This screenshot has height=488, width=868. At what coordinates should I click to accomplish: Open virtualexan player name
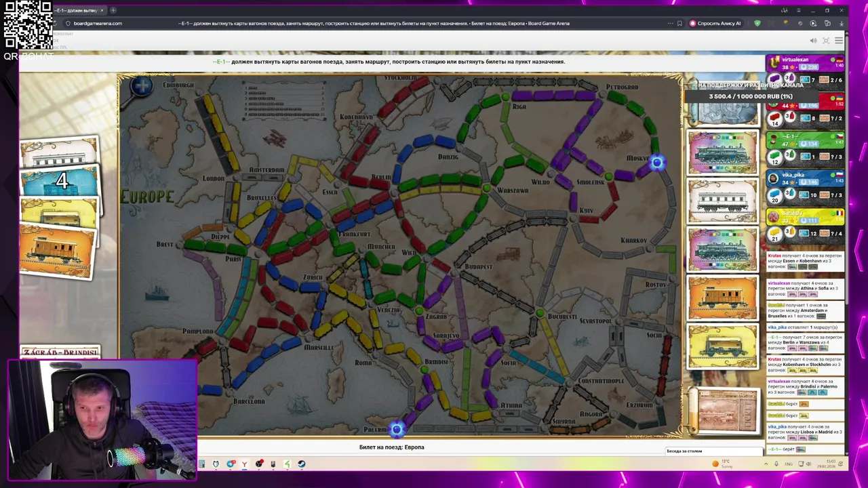[795, 60]
